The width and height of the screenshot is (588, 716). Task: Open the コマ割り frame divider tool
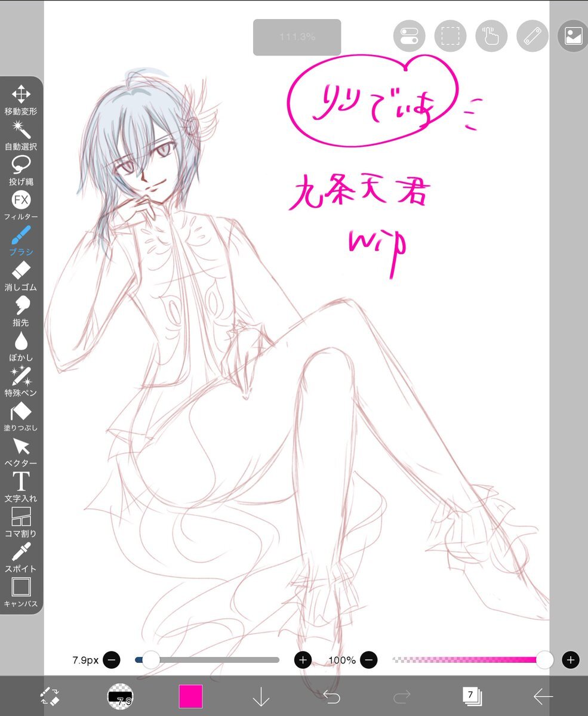[x=21, y=522]
